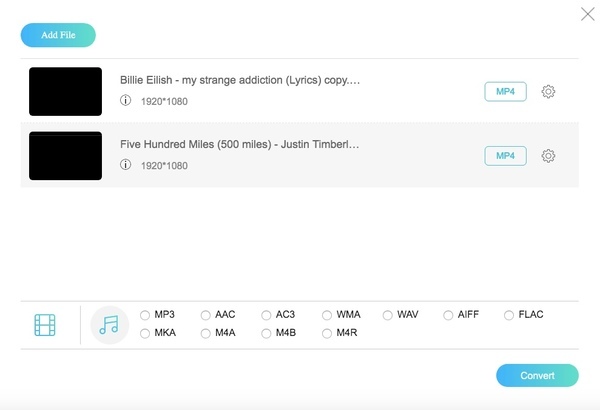Close the converter window with X

[x=587, y=14]
